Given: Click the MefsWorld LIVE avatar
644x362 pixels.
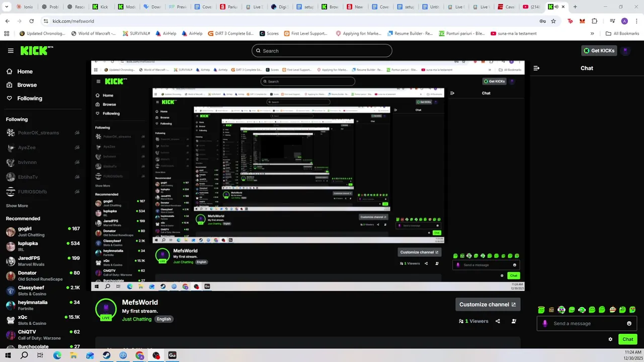Looking at the screenshot, I should pos(106,309).
